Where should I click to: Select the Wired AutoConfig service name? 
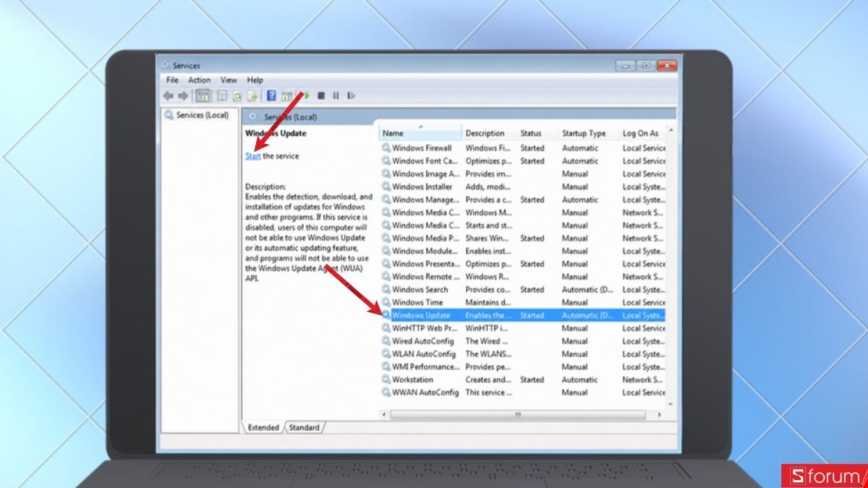pyautogui.click(x=423, y=341)
